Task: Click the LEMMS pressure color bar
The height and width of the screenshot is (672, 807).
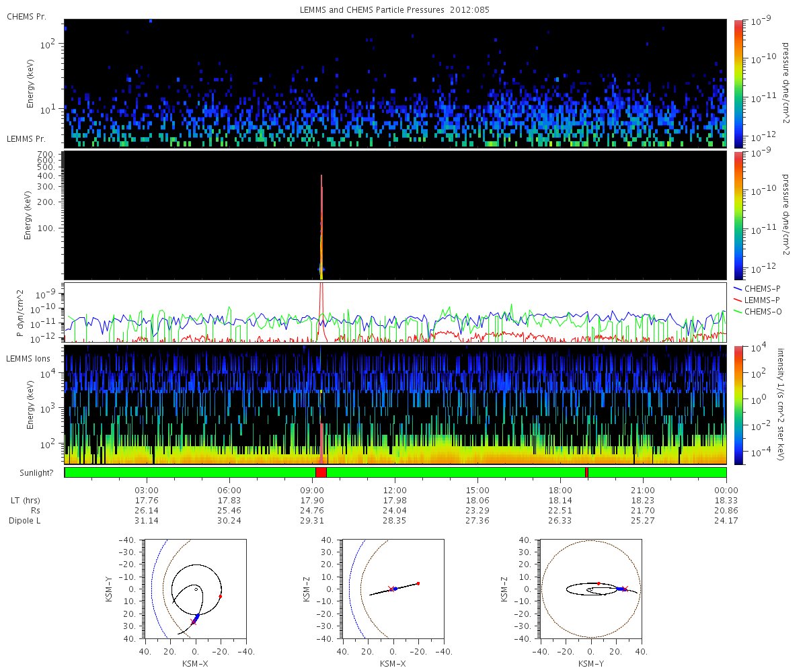Action: pyautogui.click(x=738, y=215)
